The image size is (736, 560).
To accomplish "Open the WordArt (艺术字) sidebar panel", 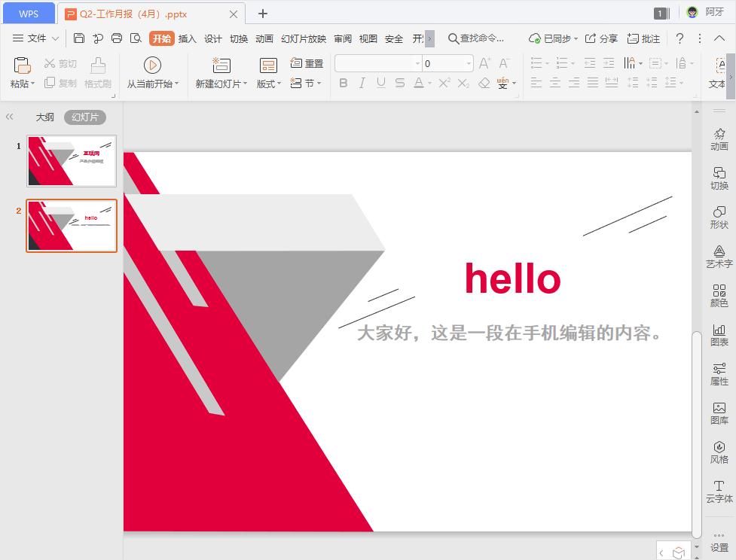I will pyautogui.click(x=719, y=257).
